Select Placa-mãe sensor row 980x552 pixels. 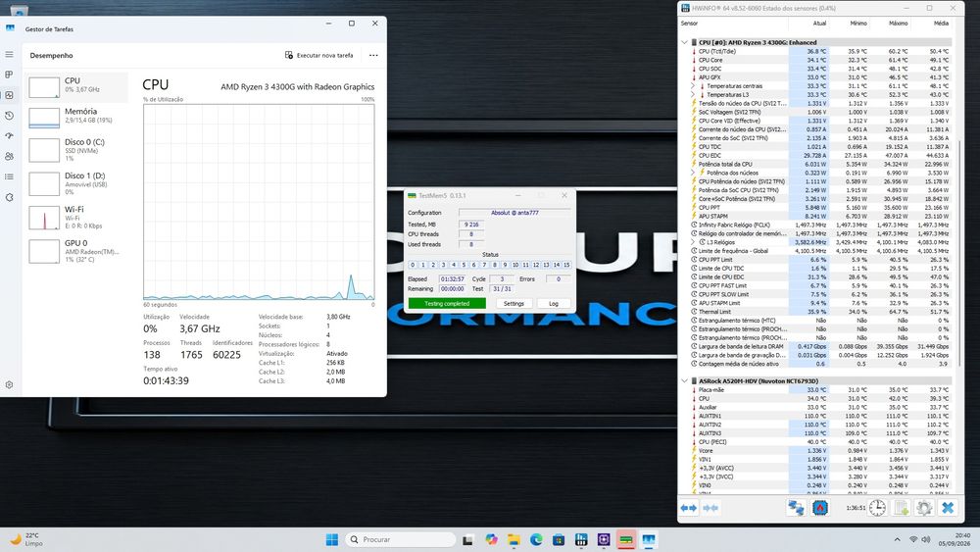pos(820,389)
